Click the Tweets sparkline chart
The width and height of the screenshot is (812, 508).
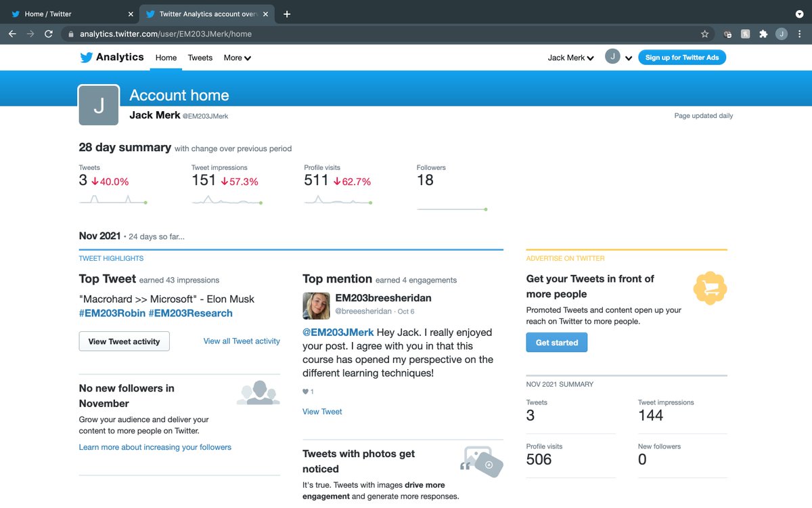(x=113, y=199)
